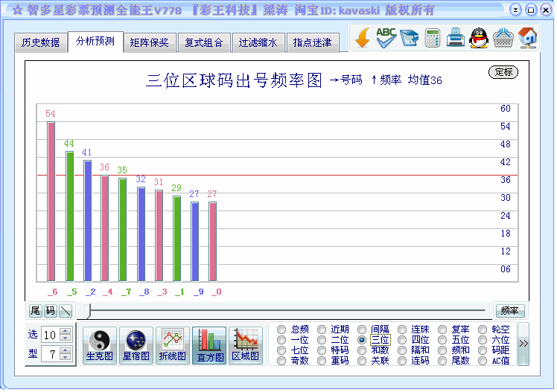
Task: Select the 隔和 radio option
Action: pos(402,350)
